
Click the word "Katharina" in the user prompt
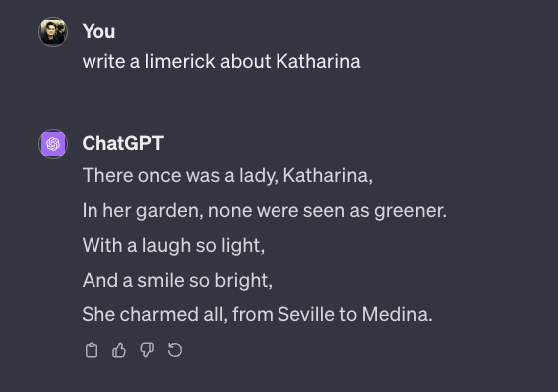pos(318,61)
